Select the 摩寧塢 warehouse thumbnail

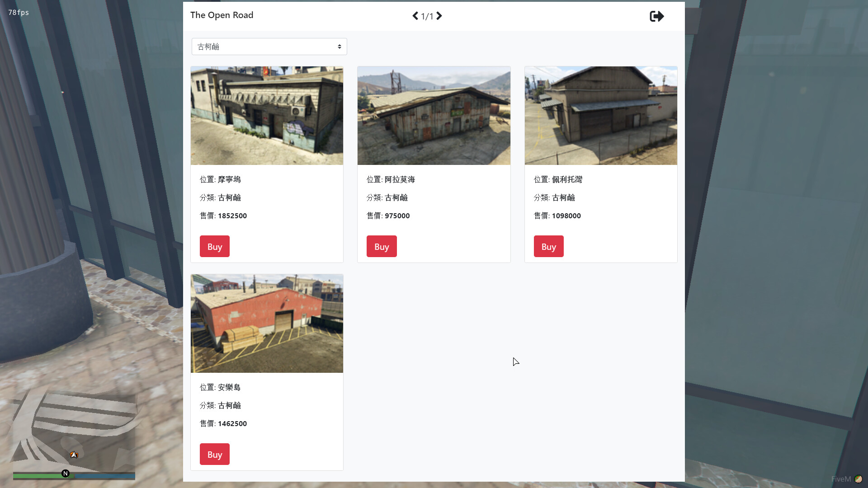tap(267, 116)
